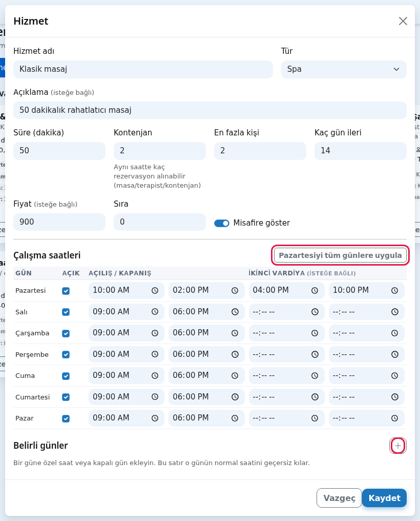Uncheck the Cumartesi open checkbox
420x521 pixels.
point(66,397)
